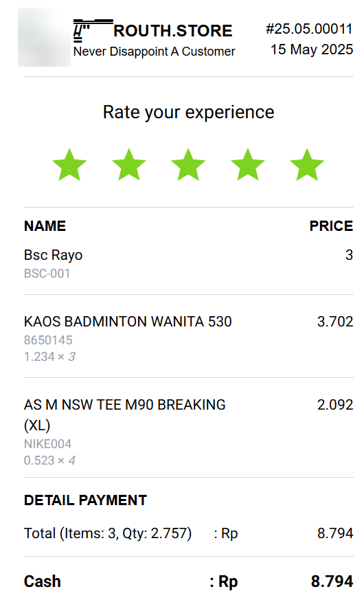The image size is (364, 600).
Task: Open the ROUTH.STORE store name
Action: 173,31
